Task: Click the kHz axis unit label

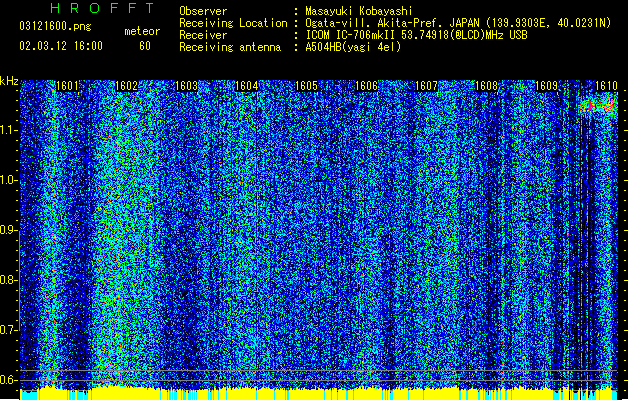Action: point(9,81)
